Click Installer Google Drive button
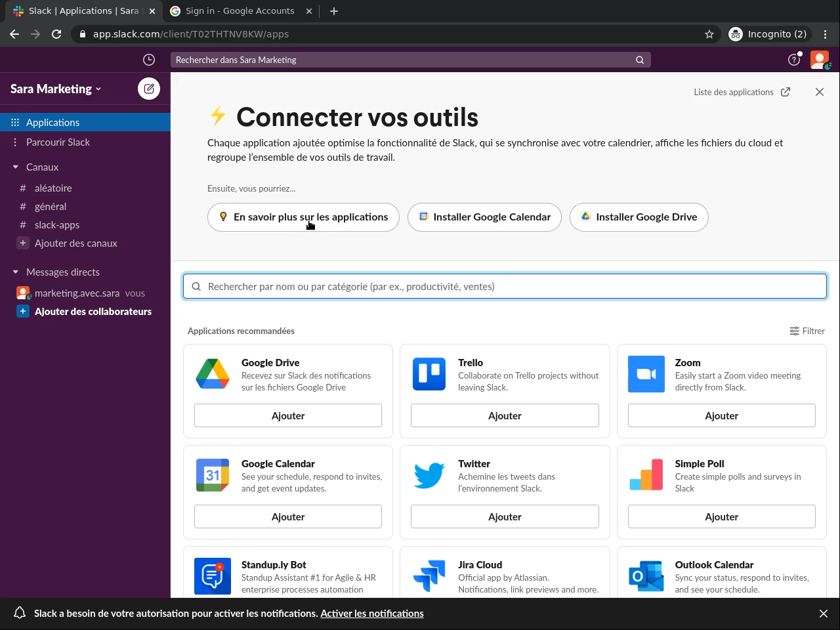The width and height of the screenshot is (840, 630). (x=639, y=217)
